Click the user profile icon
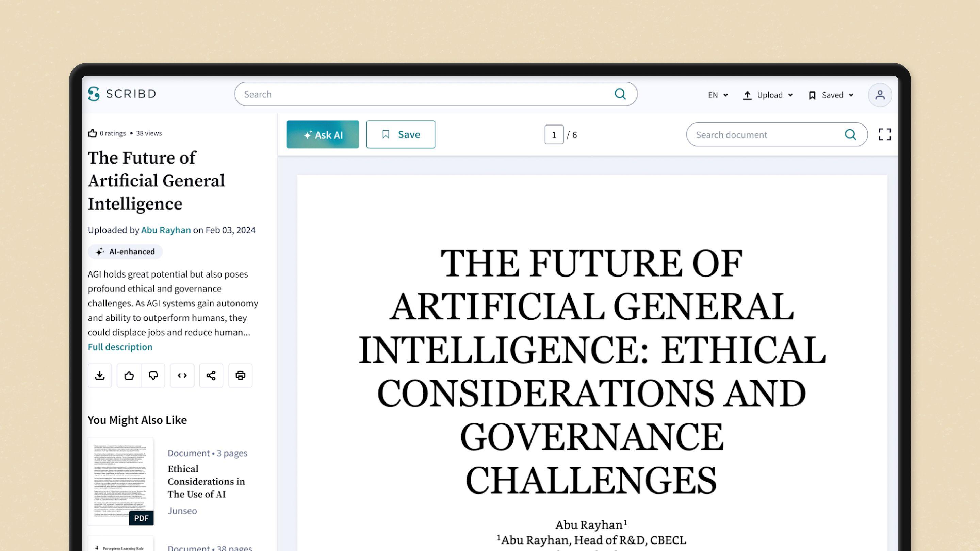The image size is (980, 551). (880, 95)
